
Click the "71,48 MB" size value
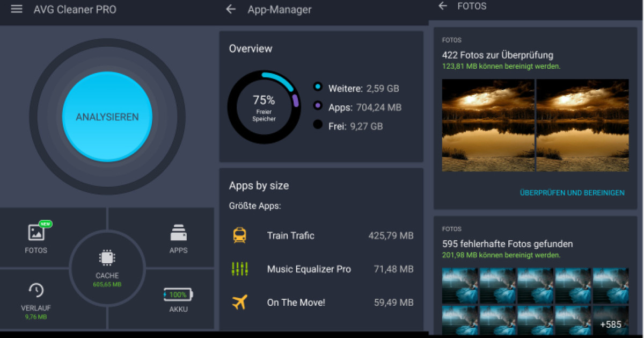(394, 269)
